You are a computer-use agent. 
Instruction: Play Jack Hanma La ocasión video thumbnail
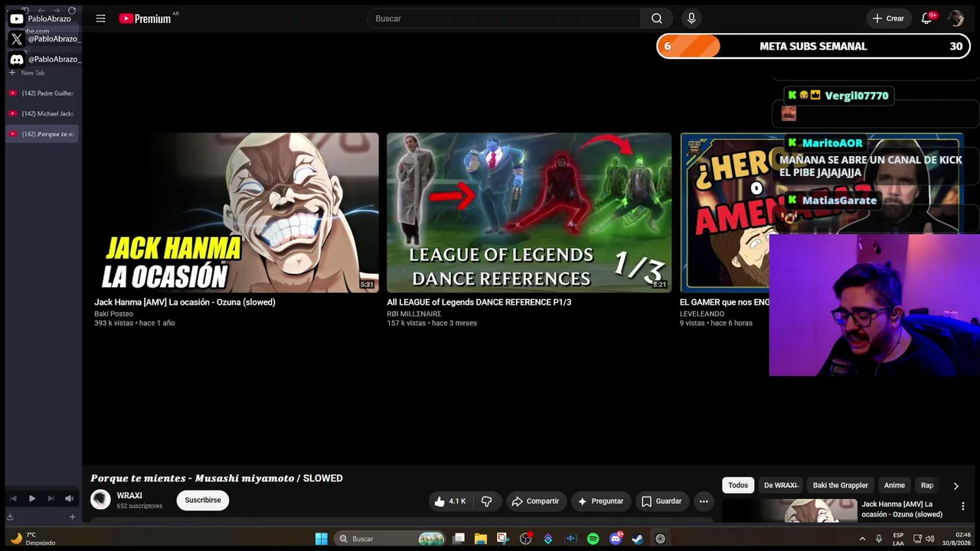coord(236,213)
